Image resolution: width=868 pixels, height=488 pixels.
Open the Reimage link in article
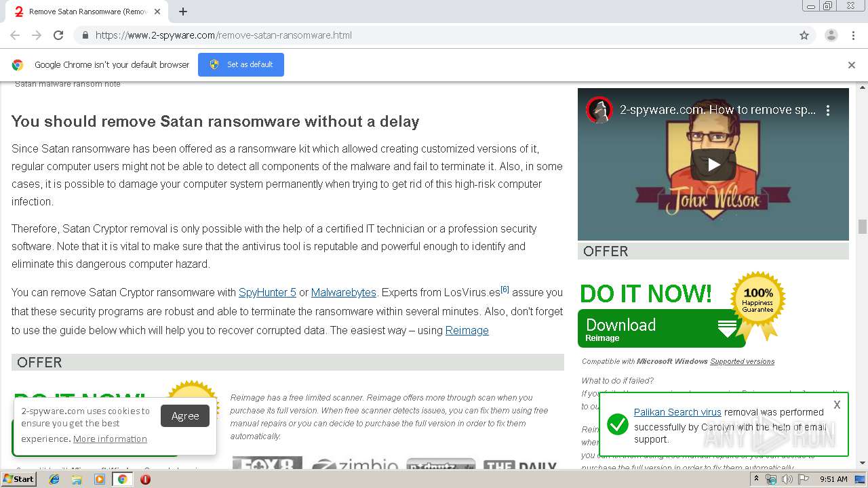coord(467,331)
